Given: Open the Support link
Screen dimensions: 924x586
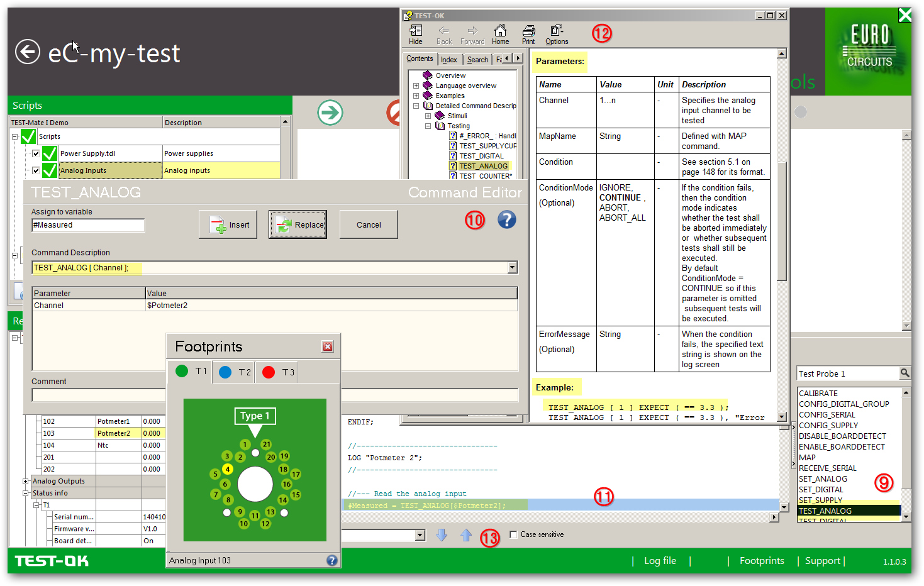Looking at the screenshot, I should point(823,561).
